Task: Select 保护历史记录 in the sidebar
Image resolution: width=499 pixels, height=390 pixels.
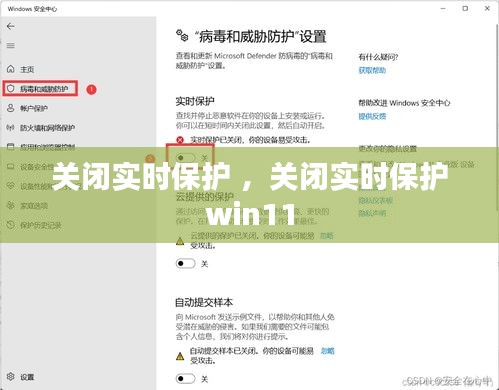Action: tap(41, 225)
